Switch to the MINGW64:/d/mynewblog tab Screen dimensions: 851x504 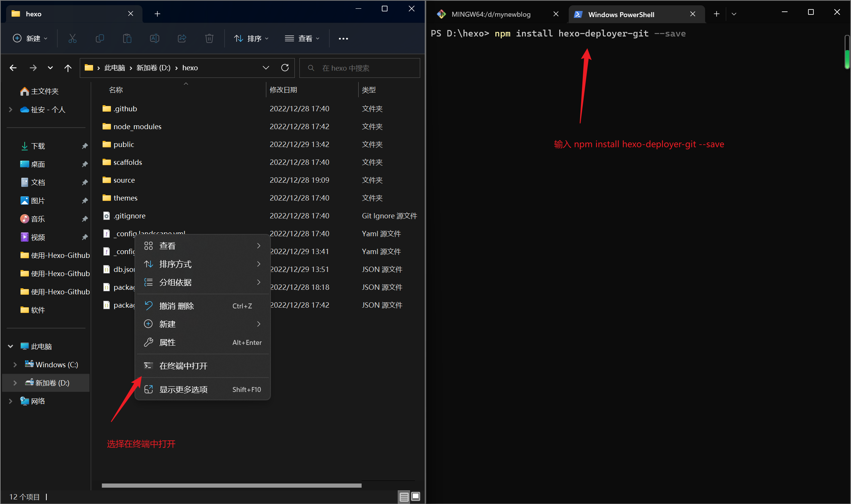[491, 14]
